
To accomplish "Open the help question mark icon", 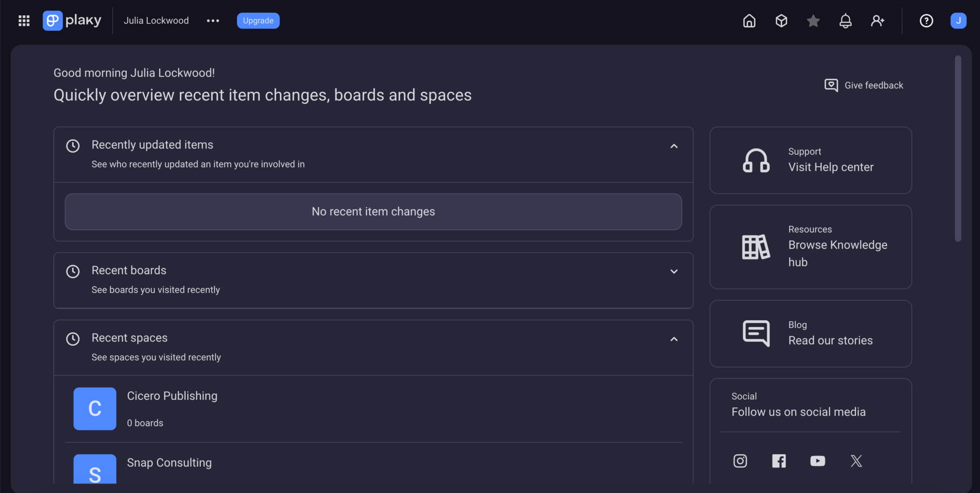I will (926, 21).
